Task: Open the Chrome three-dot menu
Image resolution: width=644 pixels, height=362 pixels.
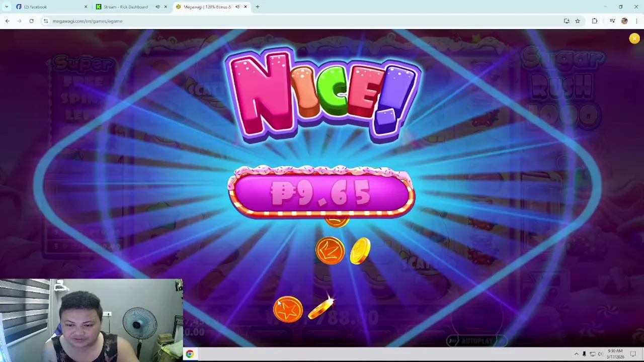Action: [x=636, y=21]
